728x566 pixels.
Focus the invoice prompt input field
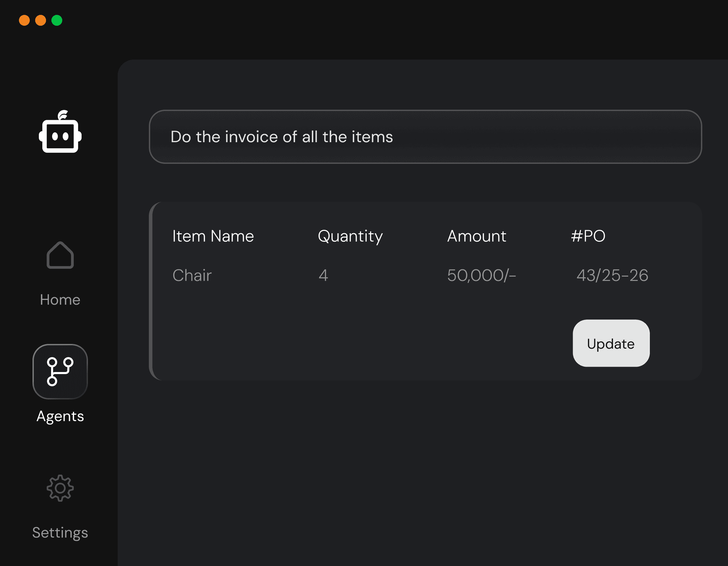tap(425, 137)
